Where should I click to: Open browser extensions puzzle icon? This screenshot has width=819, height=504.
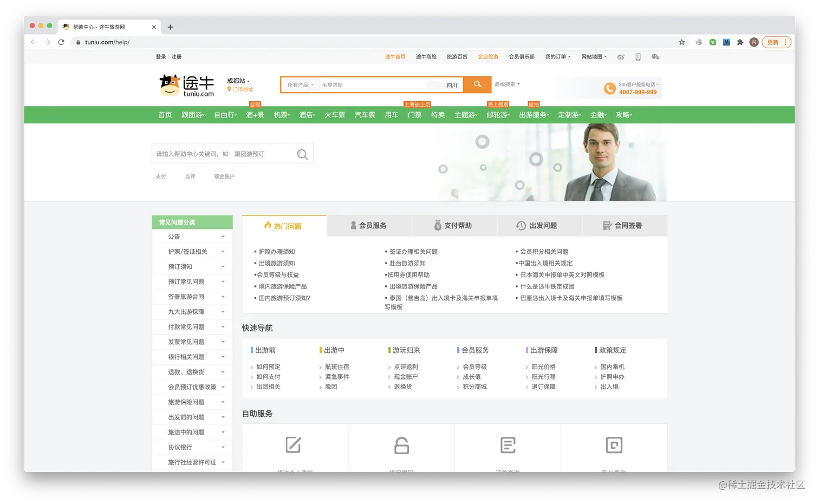[x=740, y=42]
